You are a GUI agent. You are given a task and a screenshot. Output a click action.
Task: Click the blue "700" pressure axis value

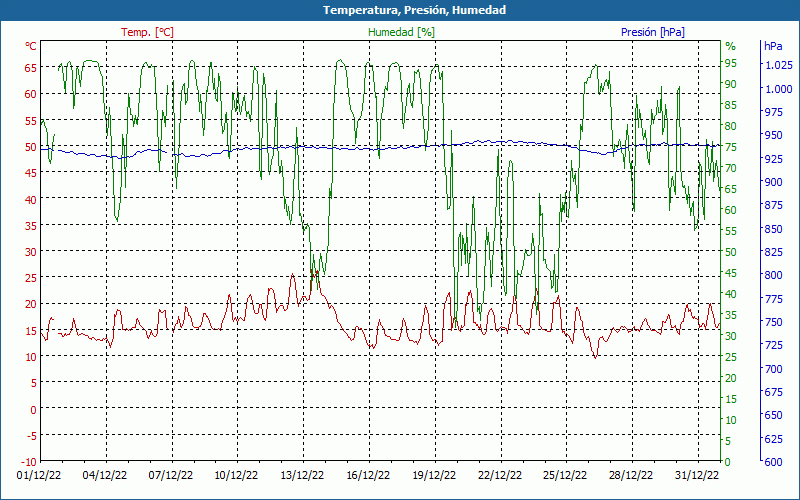(774, 368)
